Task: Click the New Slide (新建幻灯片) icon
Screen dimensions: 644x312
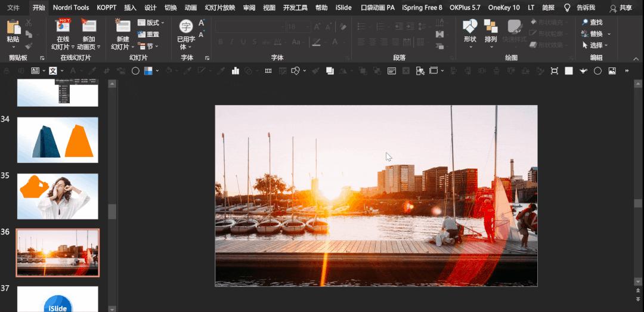Action: click(x=123, y=26)
